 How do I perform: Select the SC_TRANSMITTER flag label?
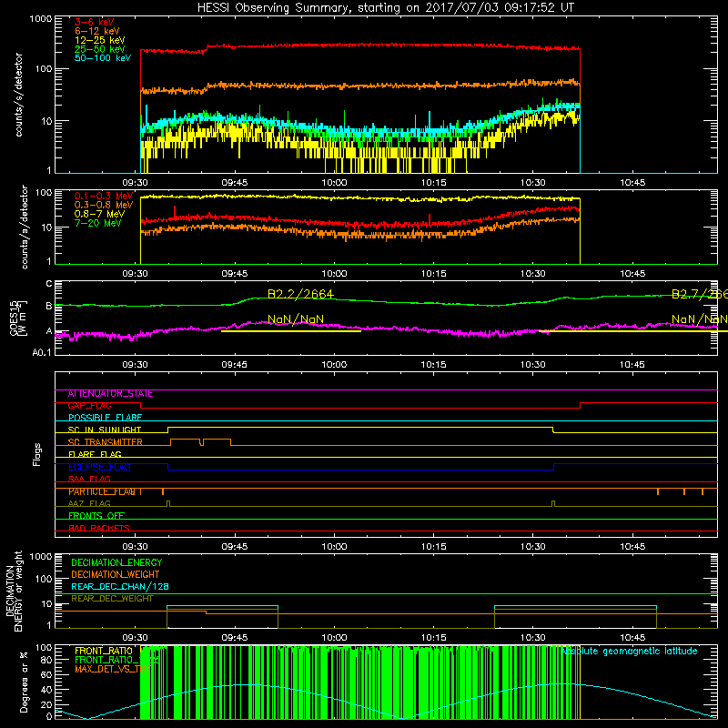[x=106, y=442]
